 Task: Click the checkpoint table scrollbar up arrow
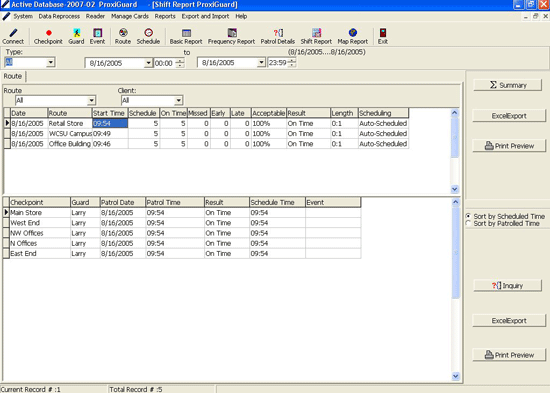coord(456,202)
